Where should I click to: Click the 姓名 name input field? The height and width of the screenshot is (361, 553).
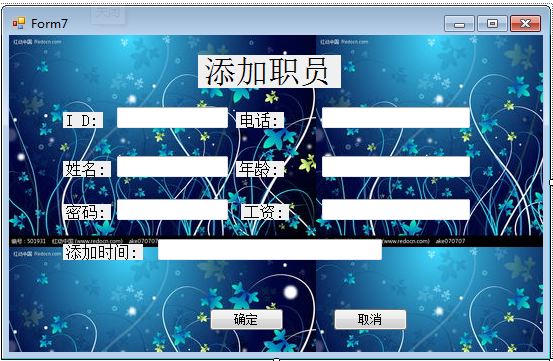coord(172,166)
